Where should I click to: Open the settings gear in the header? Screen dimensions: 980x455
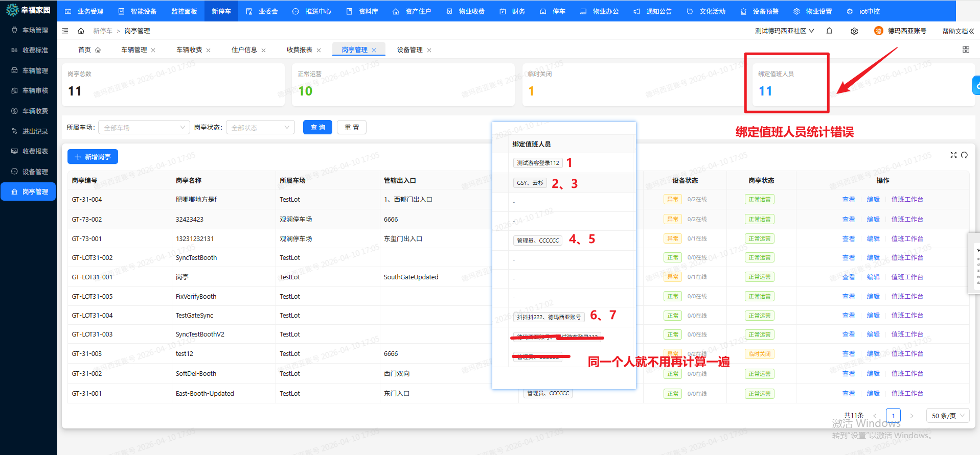(854, 31)
